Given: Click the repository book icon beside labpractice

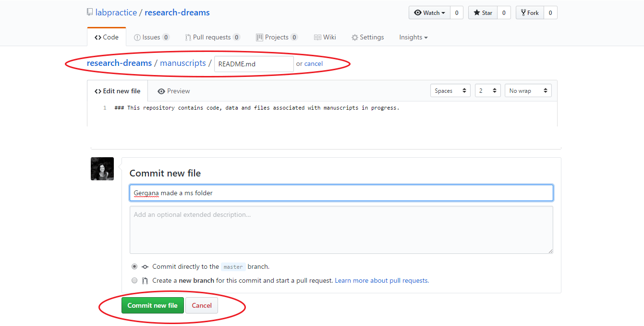Looking at the screenshot, I should coord(90,12).
